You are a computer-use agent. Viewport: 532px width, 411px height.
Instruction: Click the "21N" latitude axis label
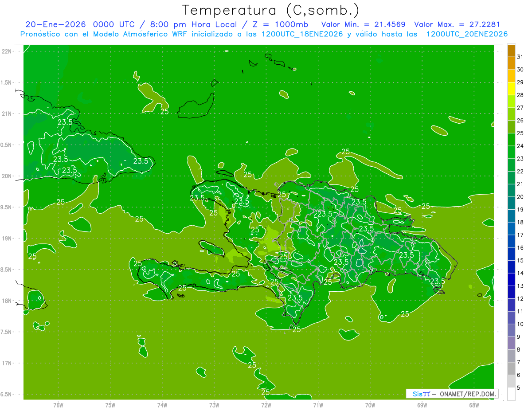coord(6,114)
